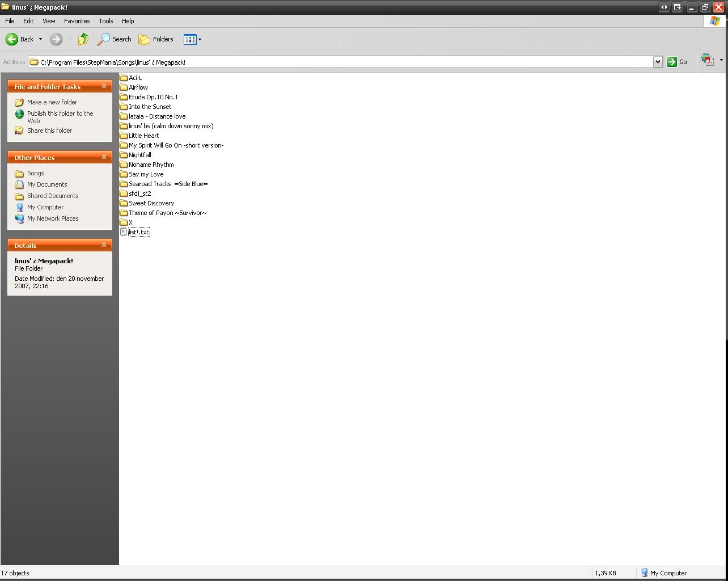The image size is (728, 581).
Task: Open the Back button history arrow
Action: 40,39
